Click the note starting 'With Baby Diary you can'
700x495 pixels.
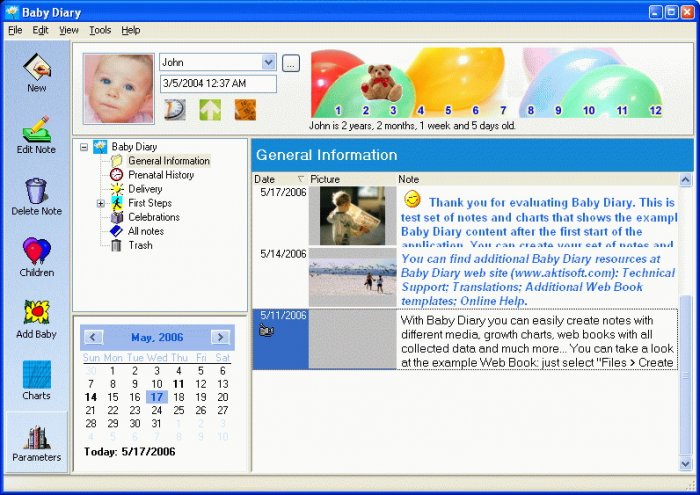pos(537,341)
